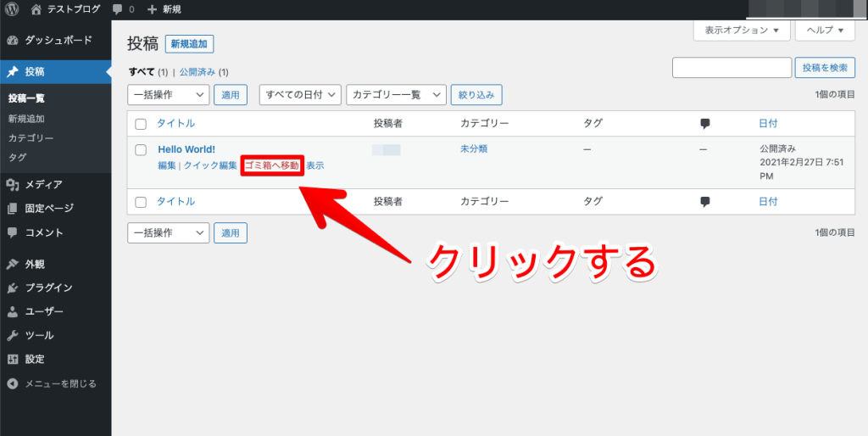Click the home icon beside テストブログ
Viewport: 868px width, 436px height.
click(36, 8)
